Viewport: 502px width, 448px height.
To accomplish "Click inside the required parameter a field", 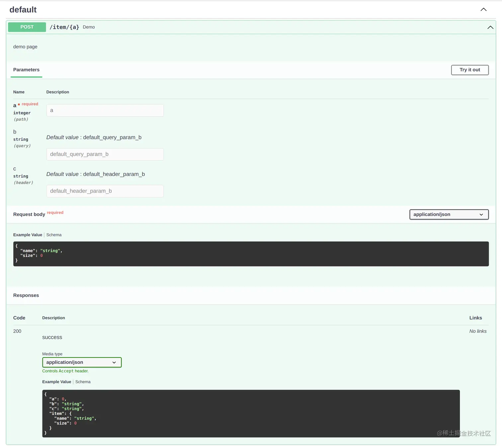I will [x=105, y=110].
